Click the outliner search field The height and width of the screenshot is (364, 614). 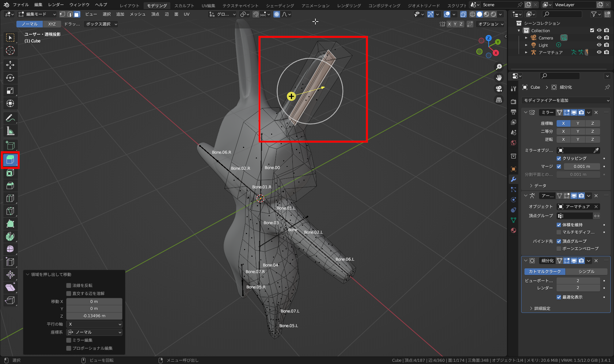562,14
